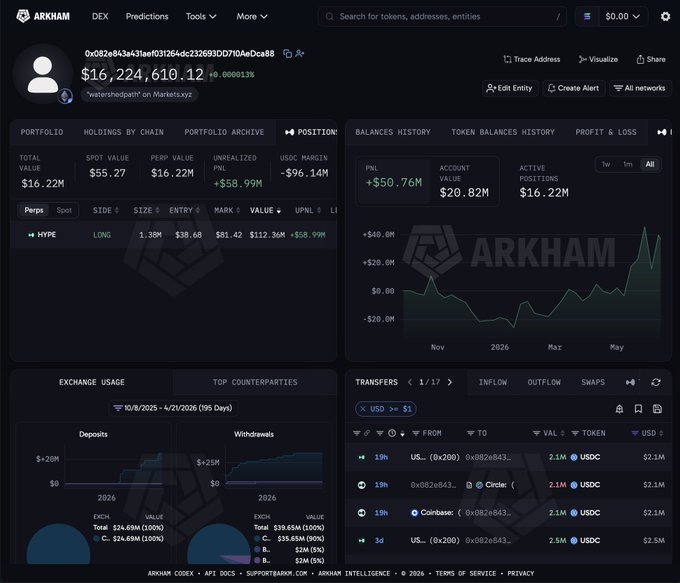The height and width of the screenshot is (583, 680).
Task: Click the Share button
Action: tap(651, 59)
